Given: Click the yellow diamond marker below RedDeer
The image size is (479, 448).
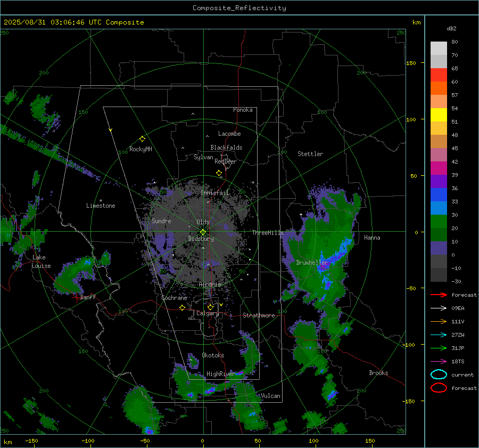Looking at the screenshot, I should pos(219,173).
